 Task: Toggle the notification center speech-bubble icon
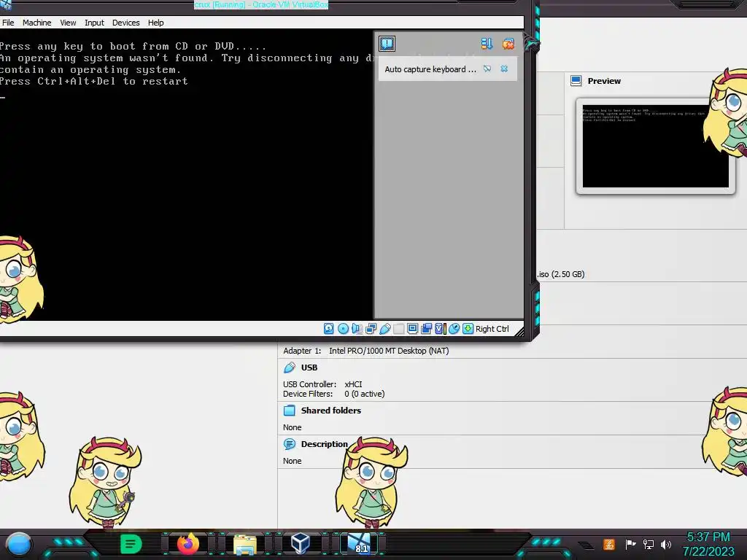(x=387, y=44)
